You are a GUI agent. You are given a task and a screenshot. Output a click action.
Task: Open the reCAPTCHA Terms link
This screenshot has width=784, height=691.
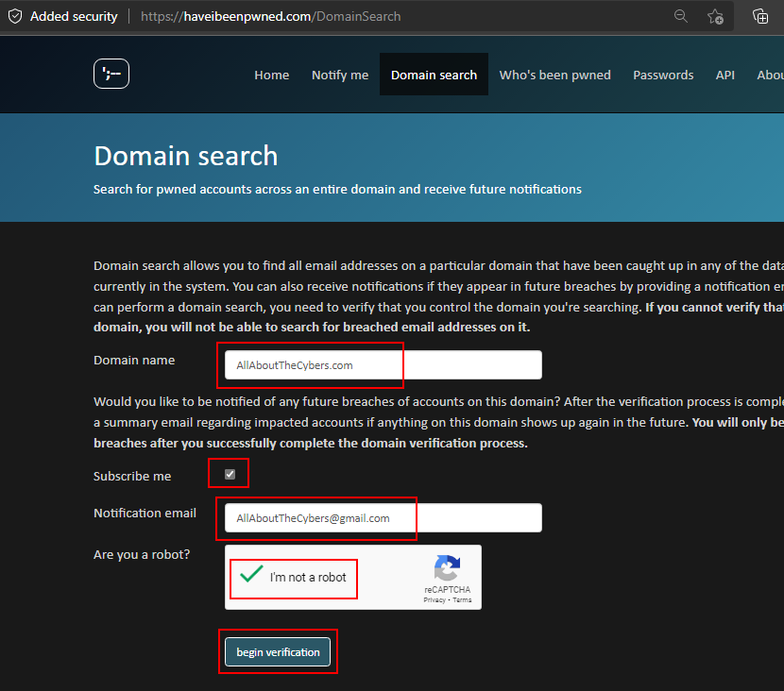tap(462, 600)
